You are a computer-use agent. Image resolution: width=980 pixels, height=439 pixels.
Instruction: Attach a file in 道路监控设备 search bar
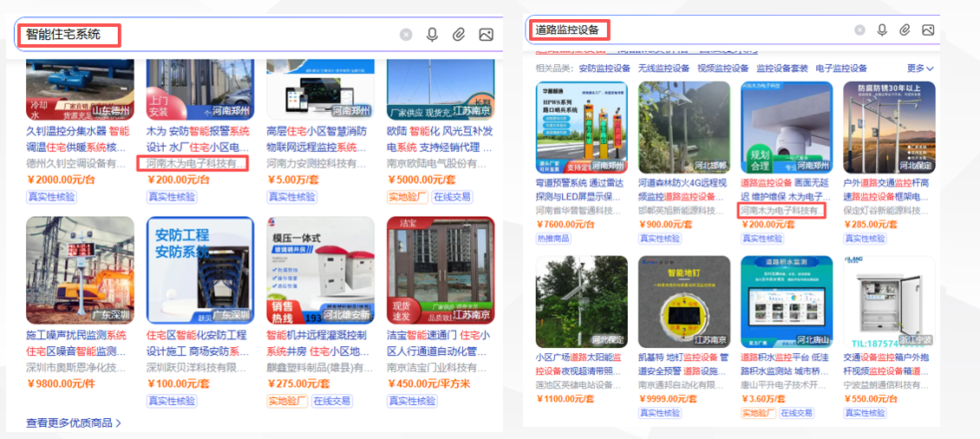(905, 29)
